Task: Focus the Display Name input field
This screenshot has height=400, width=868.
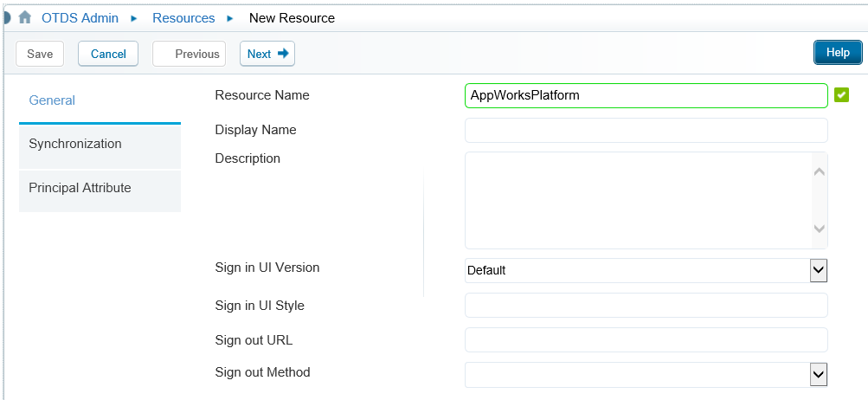Action: click(x=646, y=131)
